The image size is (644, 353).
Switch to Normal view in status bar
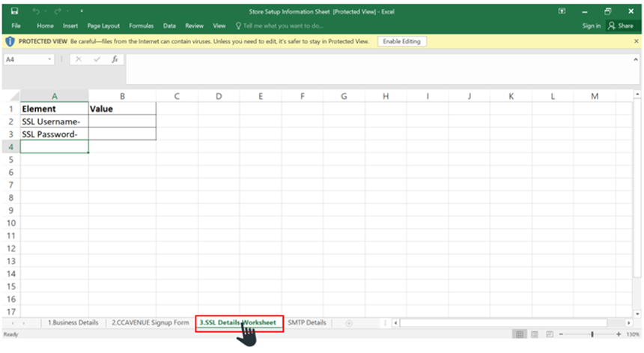tap(520, 334)
